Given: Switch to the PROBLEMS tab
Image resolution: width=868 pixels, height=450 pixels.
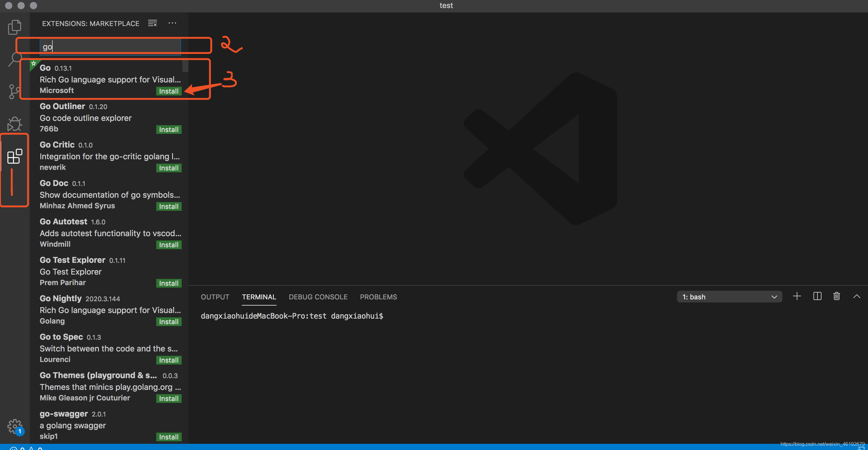Looking at the screenshot, I should tap(379, 297).
